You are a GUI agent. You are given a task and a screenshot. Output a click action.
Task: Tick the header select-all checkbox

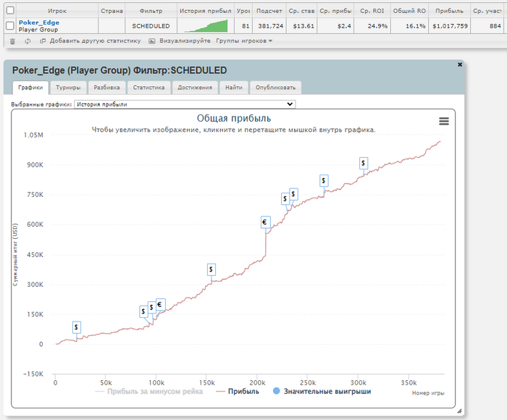pos(10,10)
